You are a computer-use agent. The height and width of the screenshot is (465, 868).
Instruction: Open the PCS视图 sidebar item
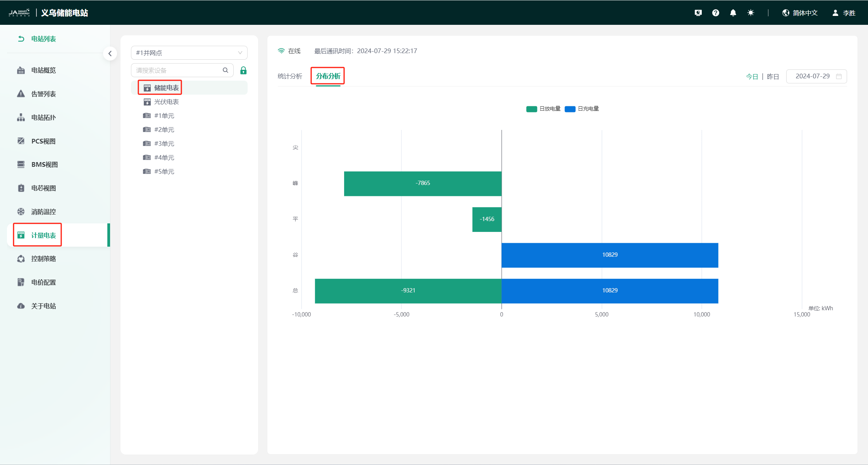point(43,141)
